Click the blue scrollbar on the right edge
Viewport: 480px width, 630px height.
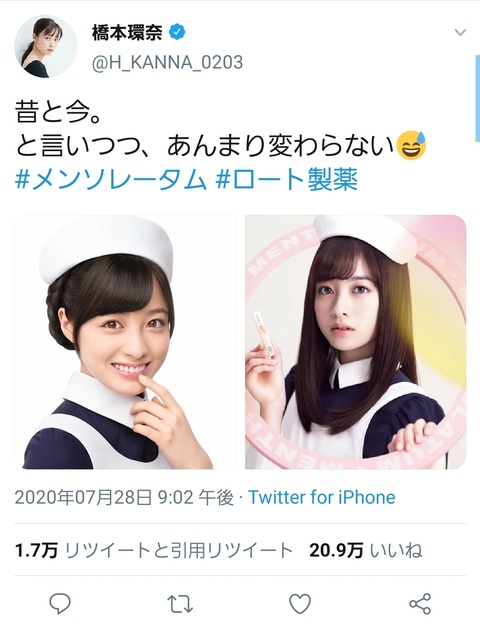(x=477, y=98)
